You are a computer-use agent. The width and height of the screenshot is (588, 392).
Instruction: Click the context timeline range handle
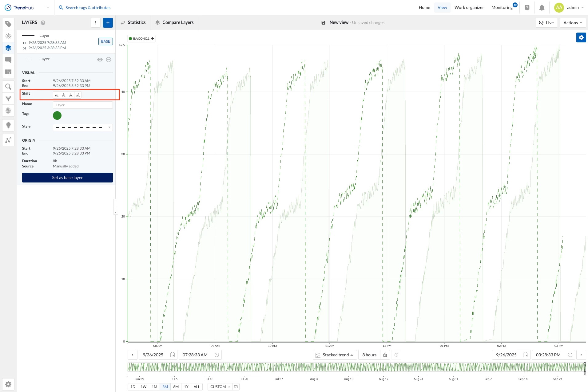585,369
